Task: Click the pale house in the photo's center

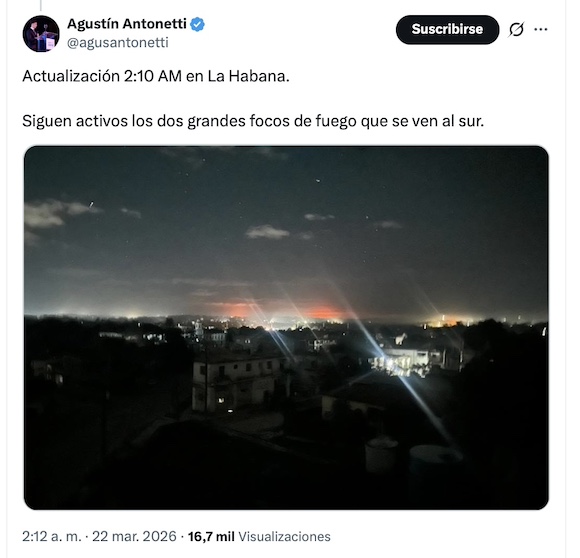Action: (237, 383)
